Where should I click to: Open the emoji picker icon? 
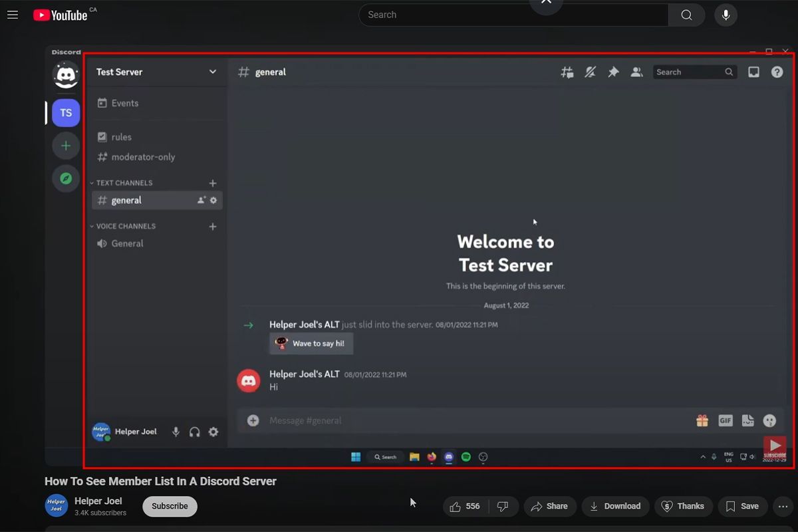[x=770, y=420]
